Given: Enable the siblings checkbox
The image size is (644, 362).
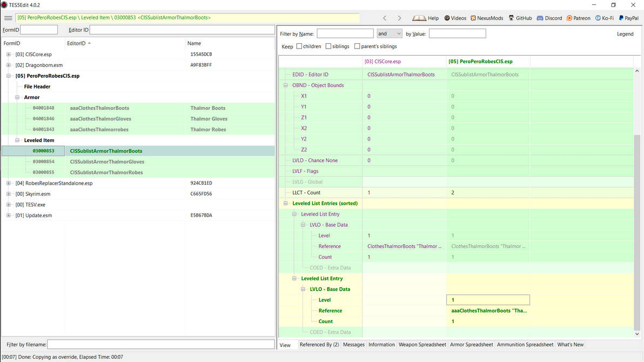Looking at the screenshot, I should (328, 46).
